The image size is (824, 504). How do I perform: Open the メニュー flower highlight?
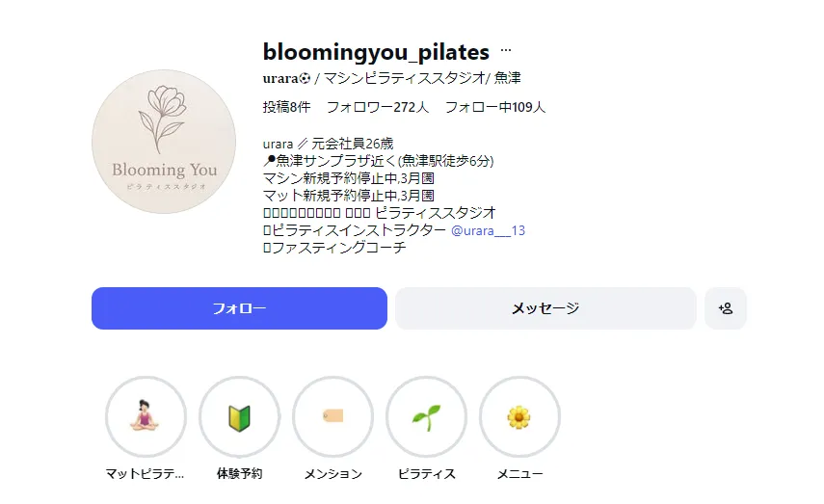coord(519,416)
